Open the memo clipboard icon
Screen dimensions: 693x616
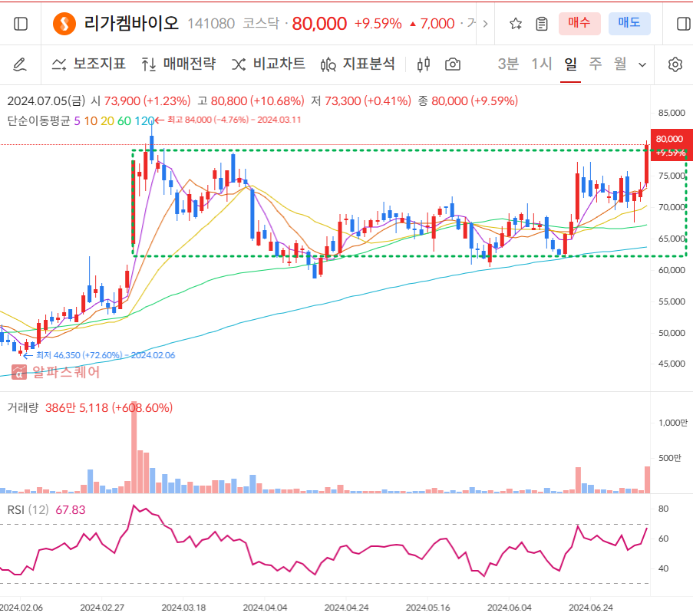tap(541, 24)
